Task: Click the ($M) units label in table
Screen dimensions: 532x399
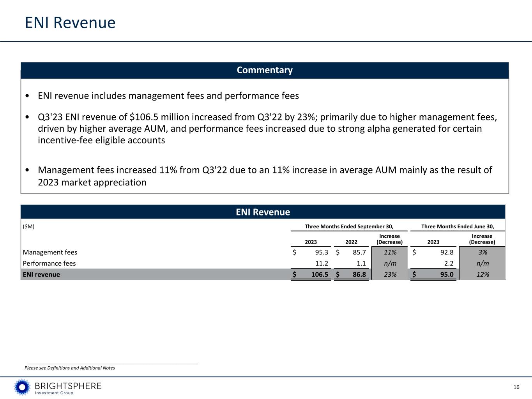Action: tap(28, 226)
